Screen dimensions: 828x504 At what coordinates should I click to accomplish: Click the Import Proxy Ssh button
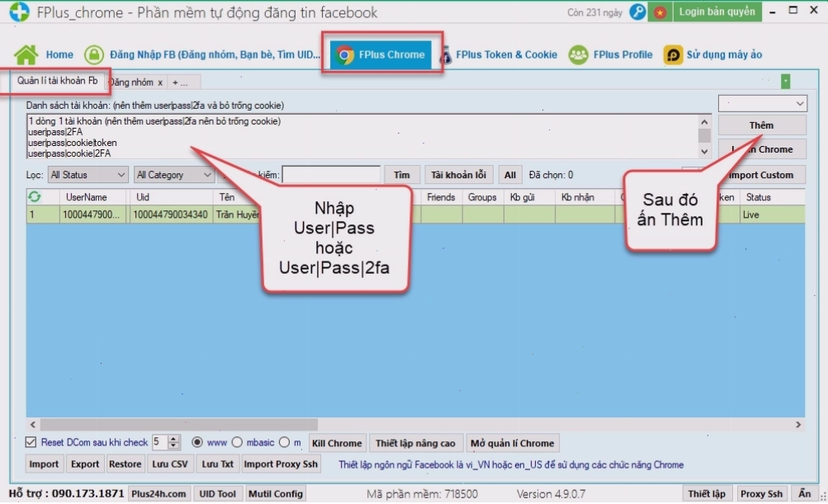281,464
